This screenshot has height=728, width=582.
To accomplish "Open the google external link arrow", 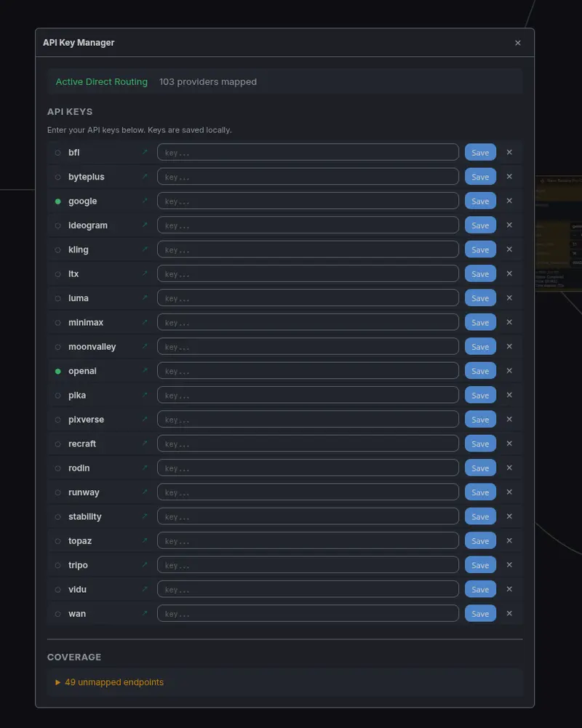I will (145, 201).
